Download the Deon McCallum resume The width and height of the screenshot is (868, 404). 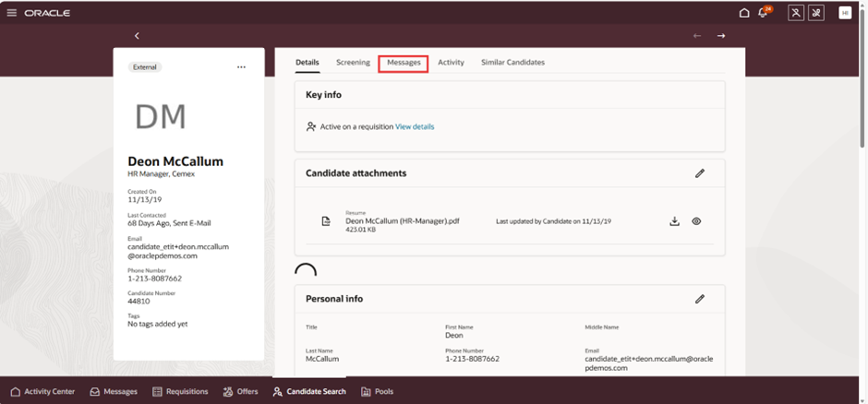(674, 221)
